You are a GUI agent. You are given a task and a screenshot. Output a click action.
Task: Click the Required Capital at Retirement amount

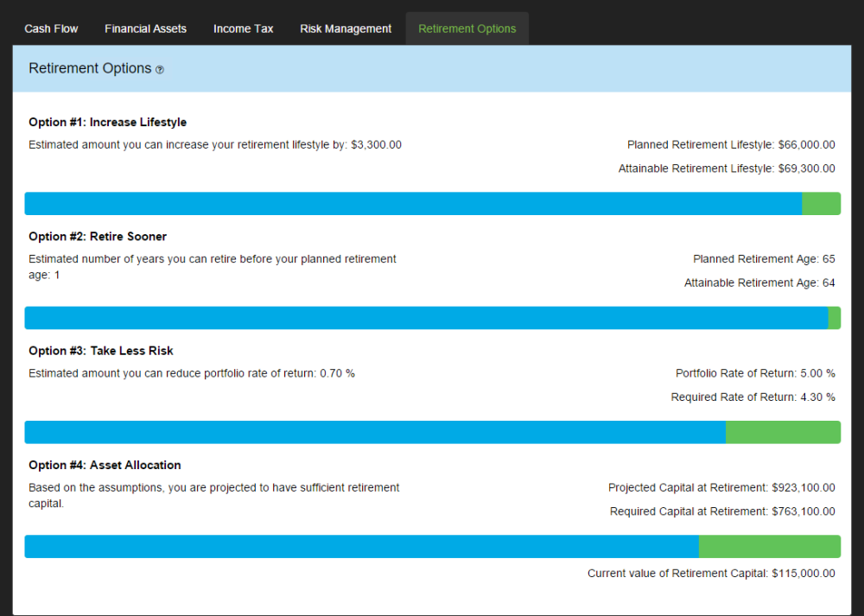[804, 511]
